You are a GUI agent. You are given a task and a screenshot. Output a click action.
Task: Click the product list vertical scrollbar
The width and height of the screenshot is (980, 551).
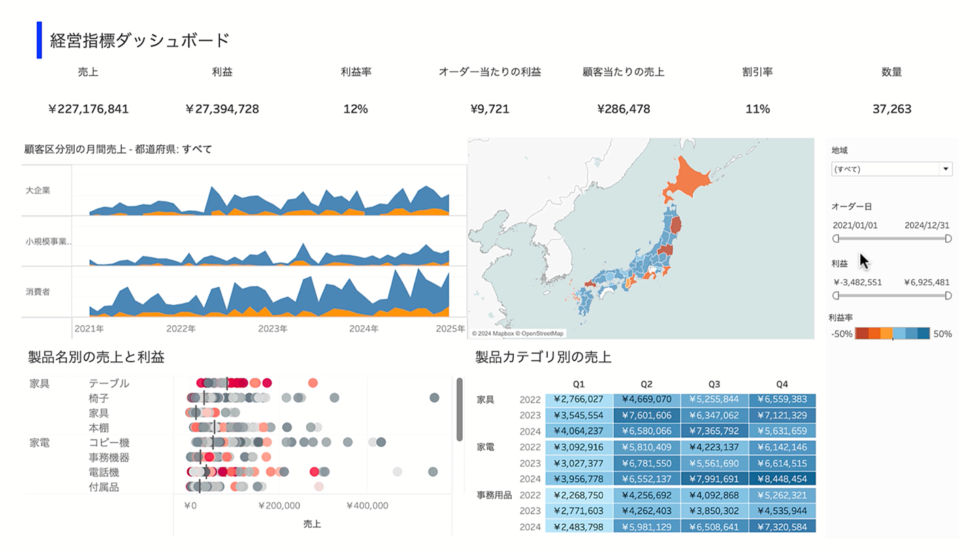[x=459, y=409]
